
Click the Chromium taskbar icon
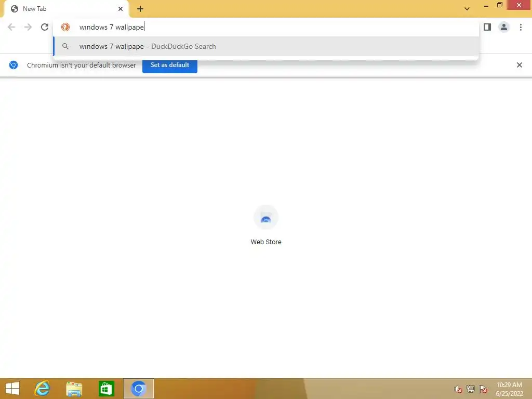[x=138, y=389]
